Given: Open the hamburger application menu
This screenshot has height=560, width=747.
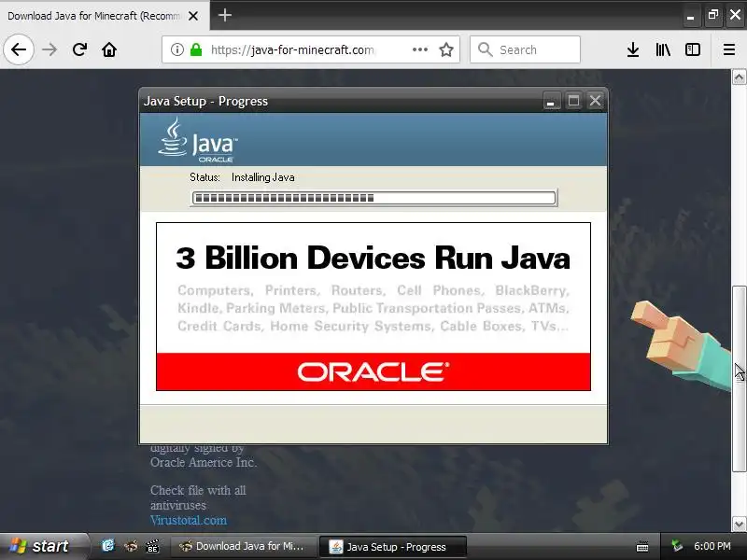Looking at the screenshot, I should click(x=729, y=49).
